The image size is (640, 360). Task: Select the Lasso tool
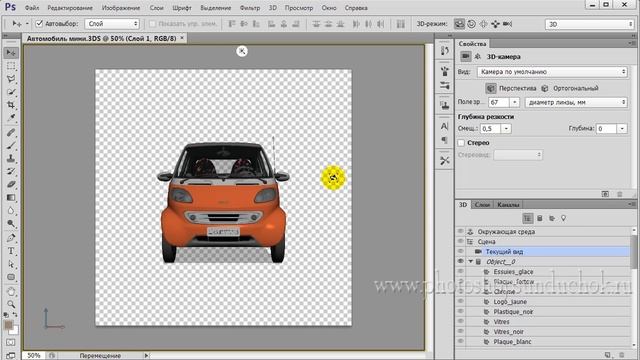click(11, 79)
